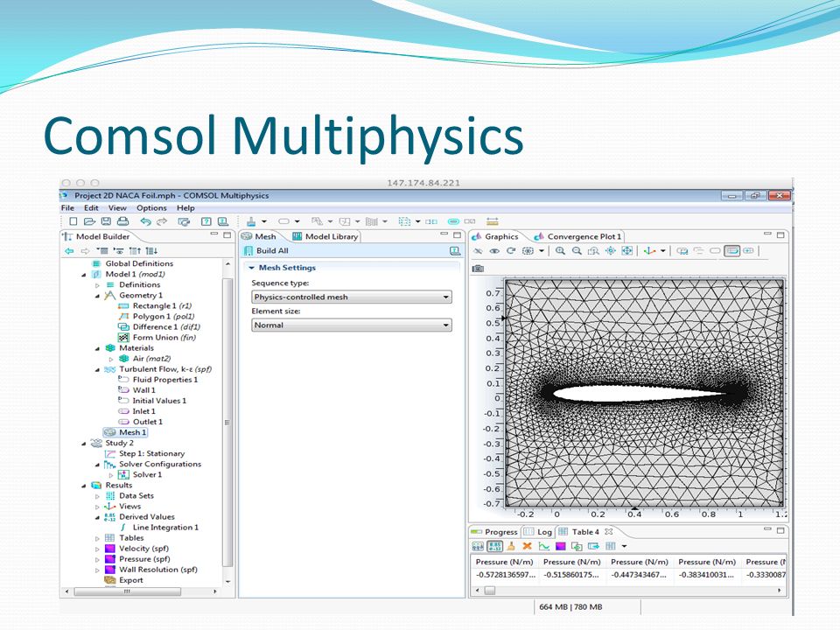
Task: Save the model with the floppy icon
Action: (x=106, y=221)
